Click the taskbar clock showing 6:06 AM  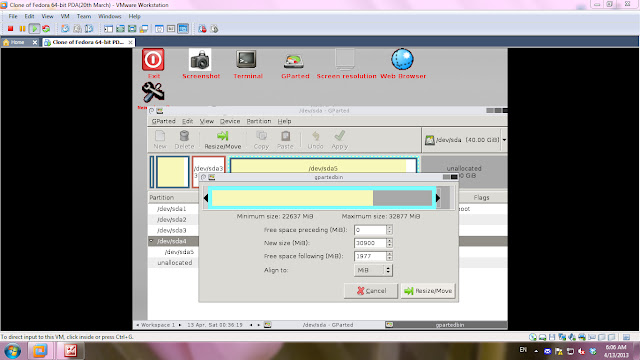(x=616, y=351)
